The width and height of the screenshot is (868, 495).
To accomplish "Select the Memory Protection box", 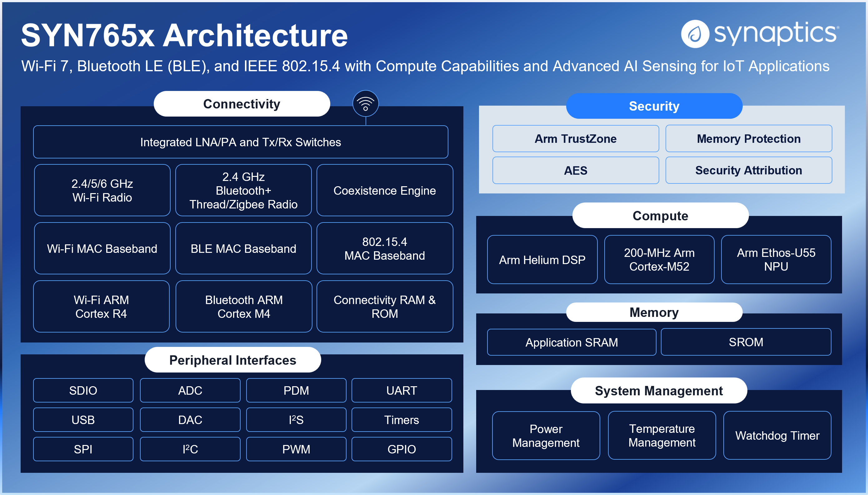I will (748, 139).
